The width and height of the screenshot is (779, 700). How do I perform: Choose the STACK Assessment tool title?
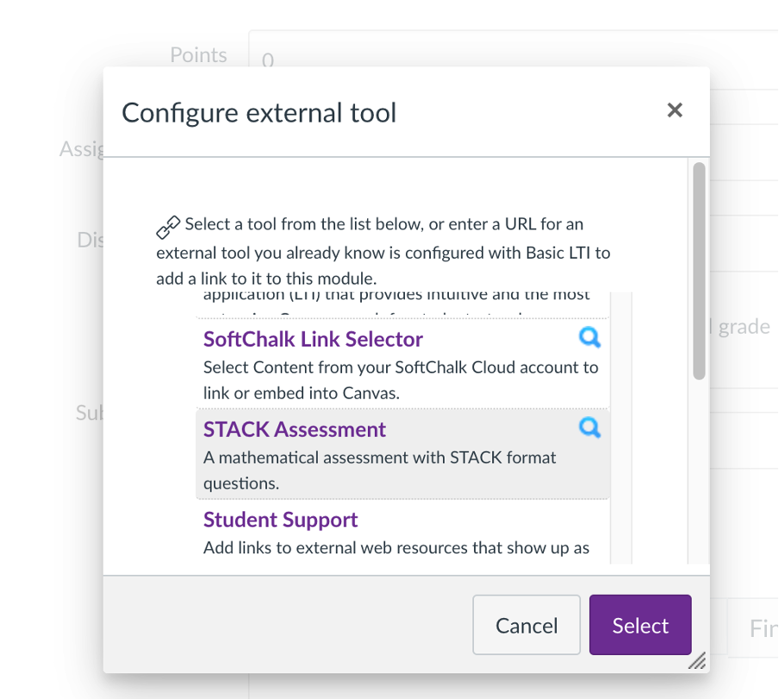tap(294, 429)
